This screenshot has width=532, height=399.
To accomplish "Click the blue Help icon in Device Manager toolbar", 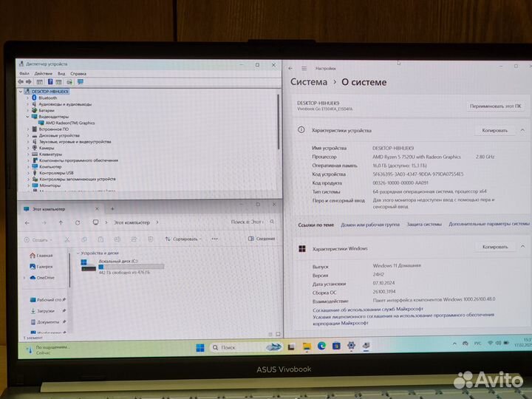I will 50,82.
